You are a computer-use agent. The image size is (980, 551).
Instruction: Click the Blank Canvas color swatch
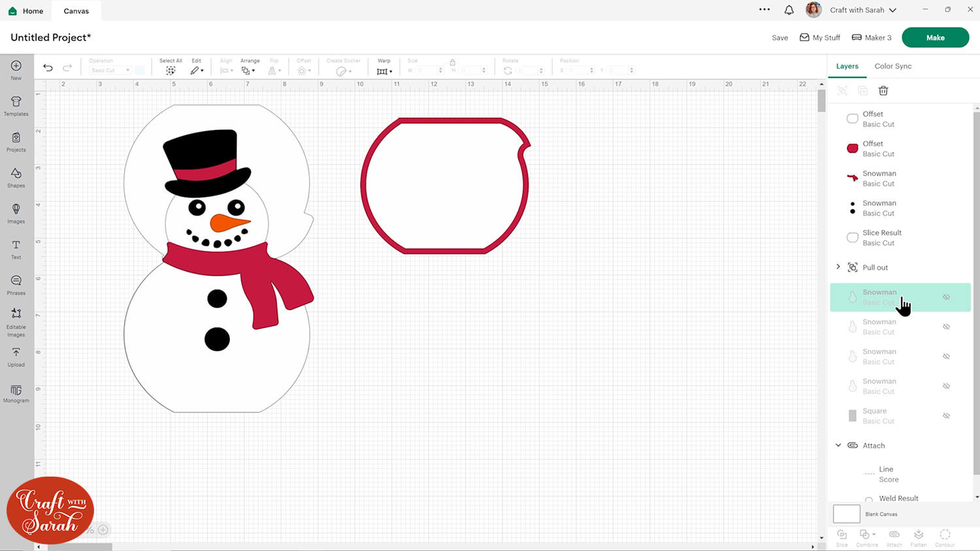[846, 514]
